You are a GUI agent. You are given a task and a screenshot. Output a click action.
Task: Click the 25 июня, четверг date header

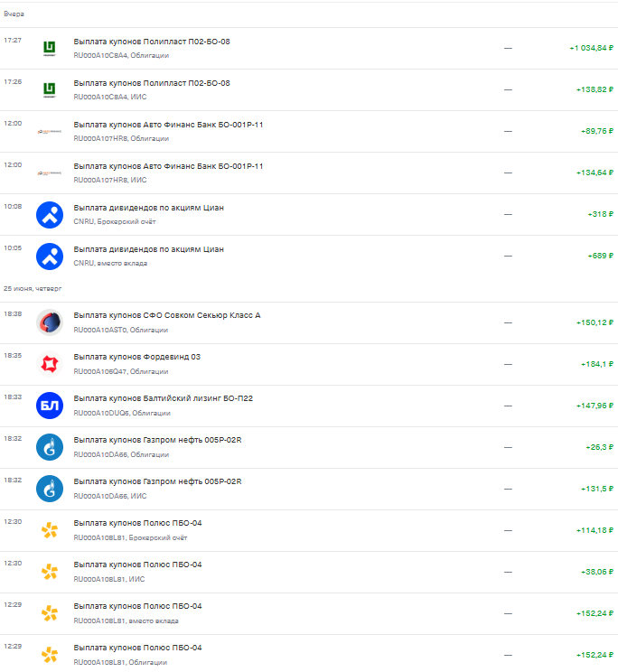(33, 289)
